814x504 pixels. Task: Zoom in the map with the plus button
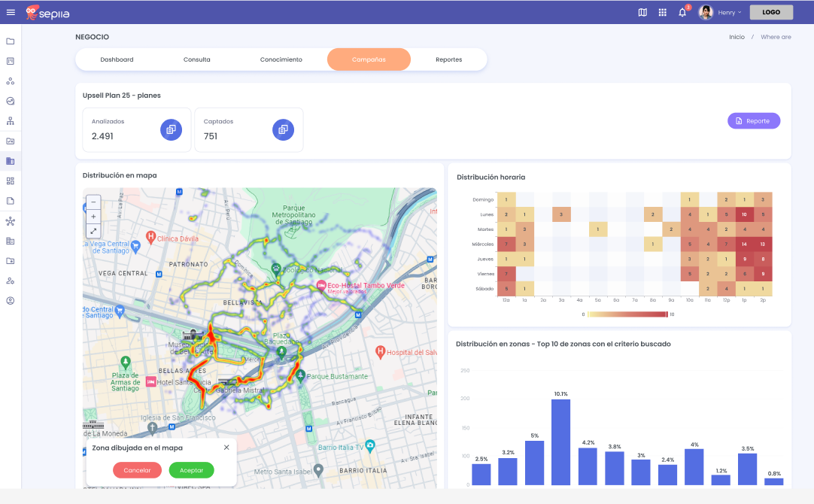93,217
